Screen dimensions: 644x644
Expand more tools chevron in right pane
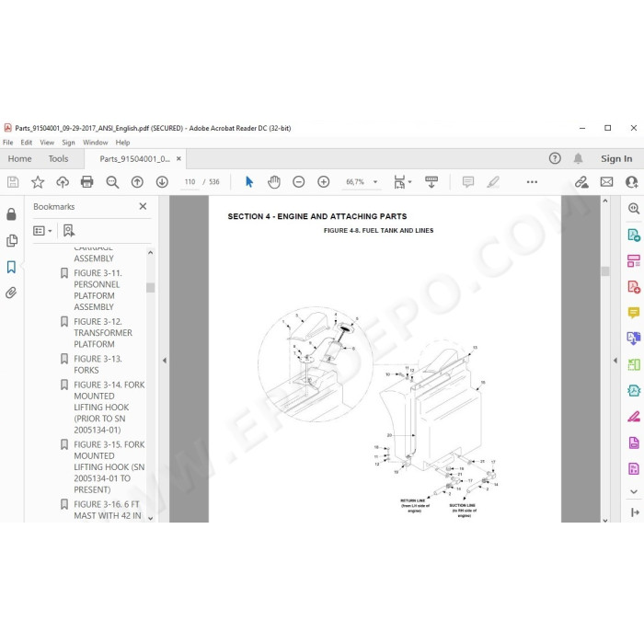(634, 491)
